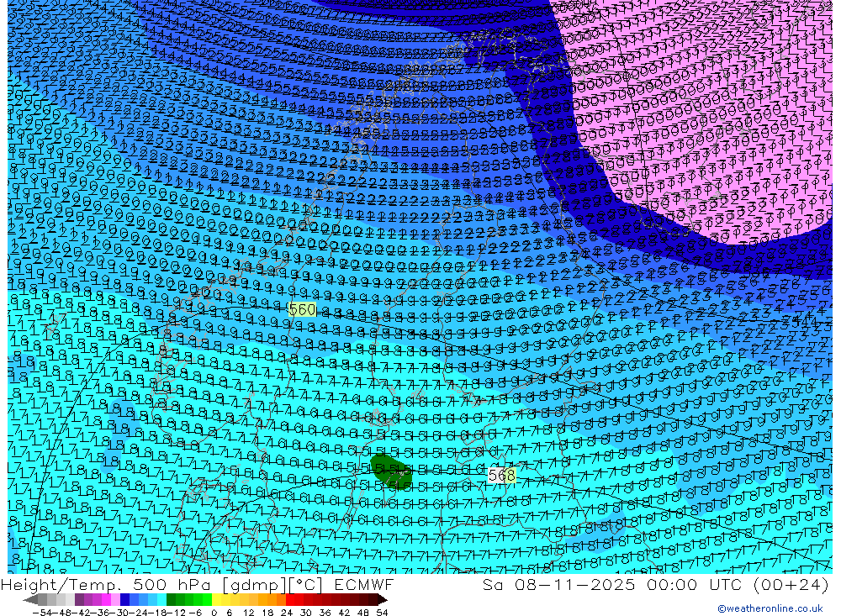Image resolution: width=841 pixels, height=616 pixels.
Task: Click the 'ECMWF' model name text
Action: point(363,585)
